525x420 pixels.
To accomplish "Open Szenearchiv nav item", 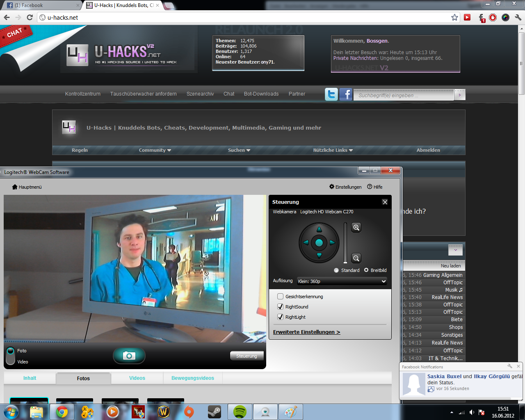I will coord(200,94).
